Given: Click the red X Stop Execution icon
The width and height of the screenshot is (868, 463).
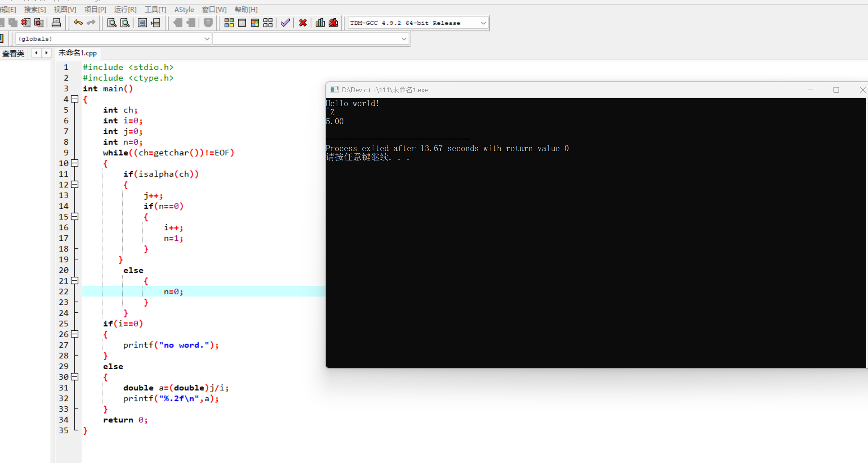Looking at the screenshot, I should [x=303, y=23].
